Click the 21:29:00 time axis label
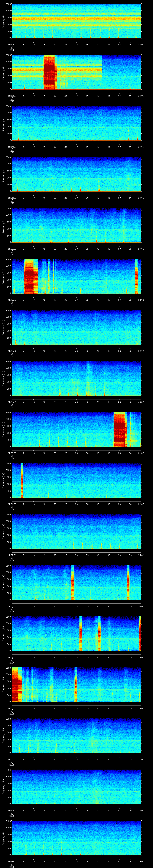This screenshot has height=868, width=153. tap(12, 402)
